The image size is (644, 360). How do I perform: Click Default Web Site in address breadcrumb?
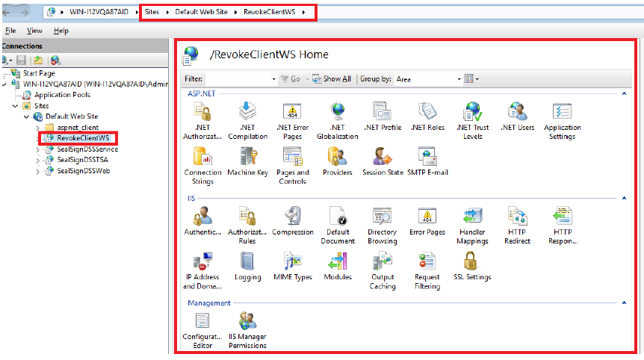(x=202, y=12)
